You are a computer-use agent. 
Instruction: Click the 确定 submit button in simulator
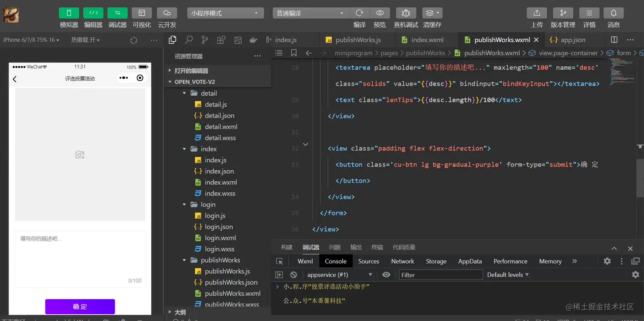point(80,307)
